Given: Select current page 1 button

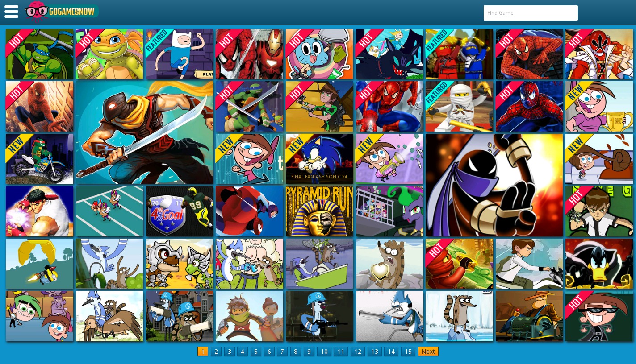Looking at the screenshot, I should click(203, 352).
